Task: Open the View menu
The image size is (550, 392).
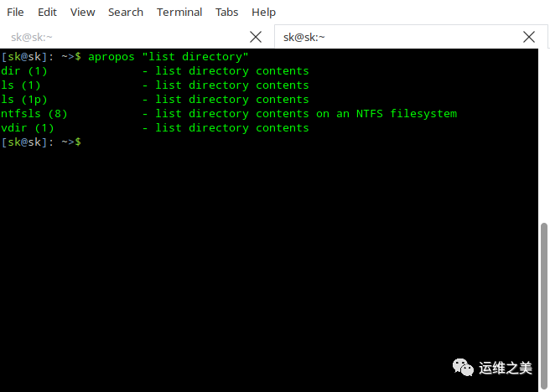Action: [83, 12]
